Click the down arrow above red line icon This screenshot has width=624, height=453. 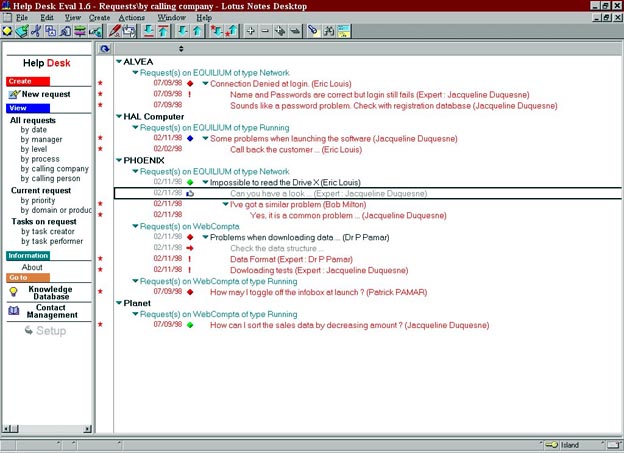(148, 31)
